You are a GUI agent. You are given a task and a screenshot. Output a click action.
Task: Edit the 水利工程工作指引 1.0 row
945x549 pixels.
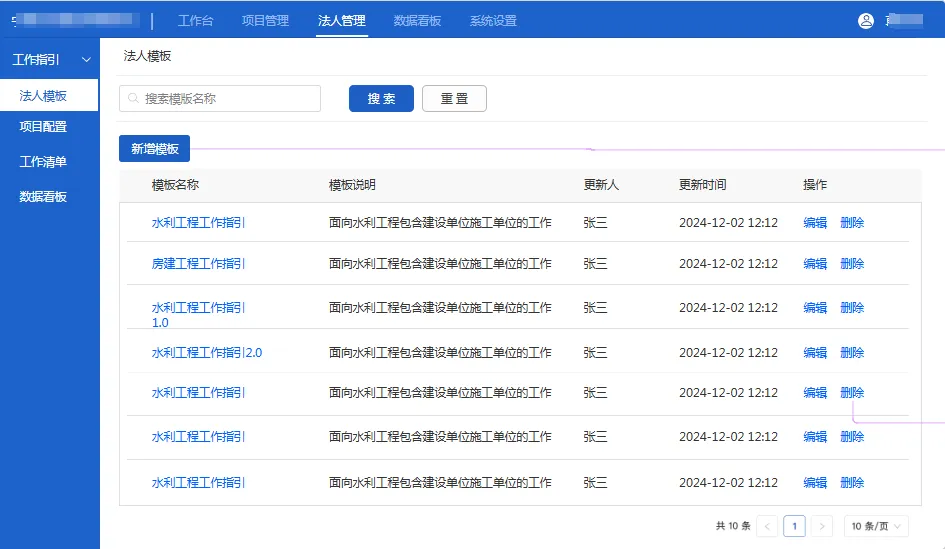coord(815,307)
